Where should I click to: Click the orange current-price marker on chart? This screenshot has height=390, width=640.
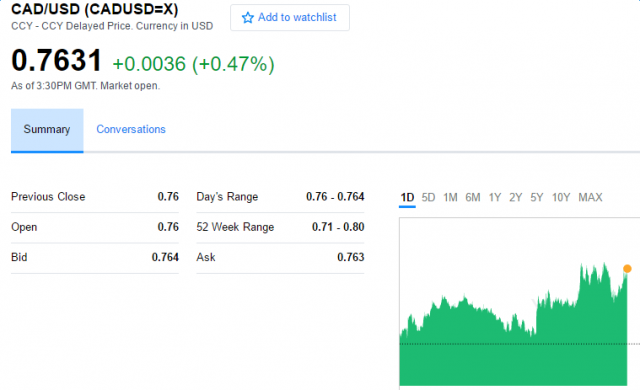tap(627, 268)
